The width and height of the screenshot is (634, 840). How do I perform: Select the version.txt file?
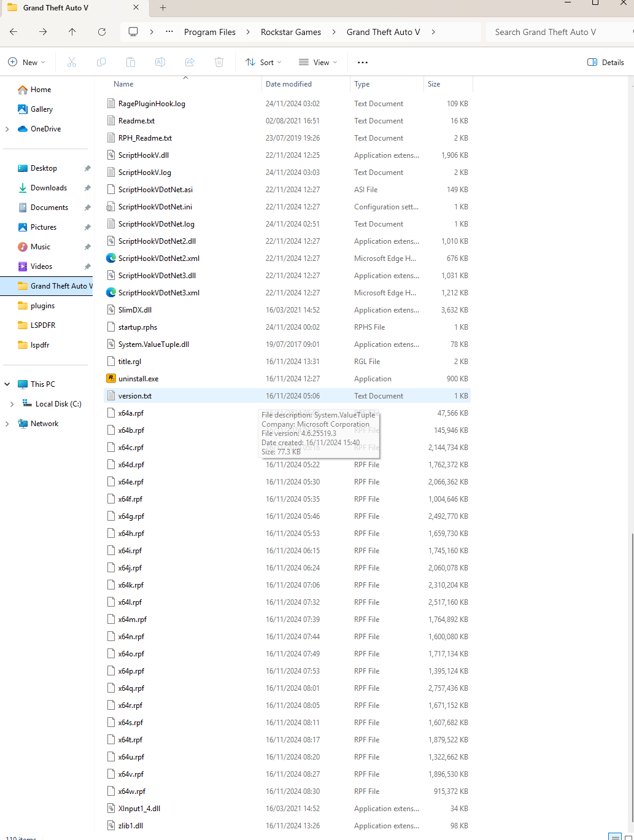(x=287, y=396)
